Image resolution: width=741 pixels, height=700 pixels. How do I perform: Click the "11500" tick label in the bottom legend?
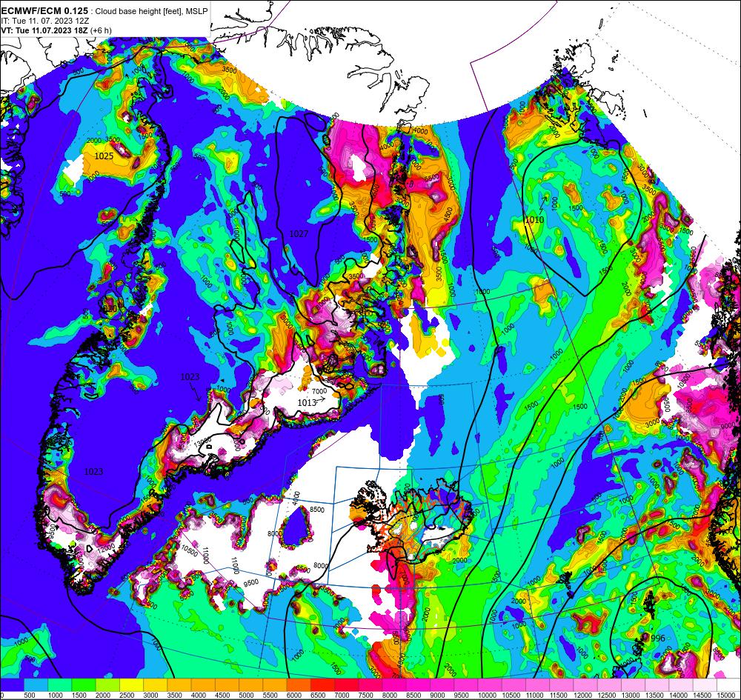[557, 696]
